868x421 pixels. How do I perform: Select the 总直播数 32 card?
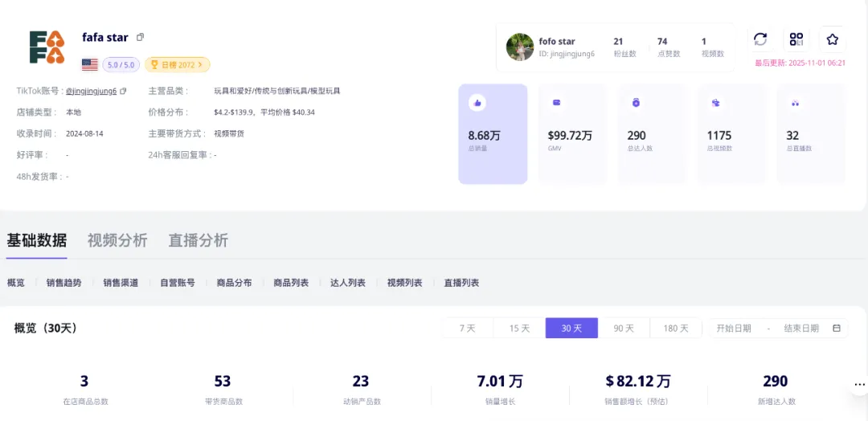812,134
